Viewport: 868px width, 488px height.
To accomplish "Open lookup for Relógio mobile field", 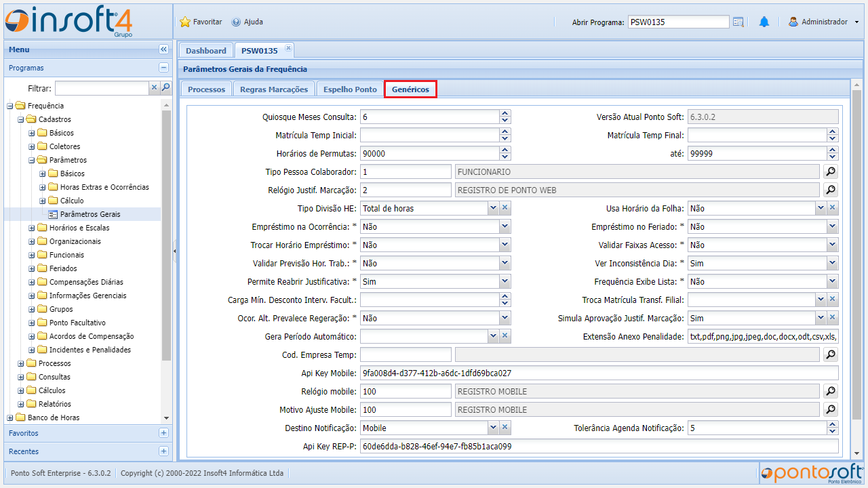I will [x=830, y=391].
